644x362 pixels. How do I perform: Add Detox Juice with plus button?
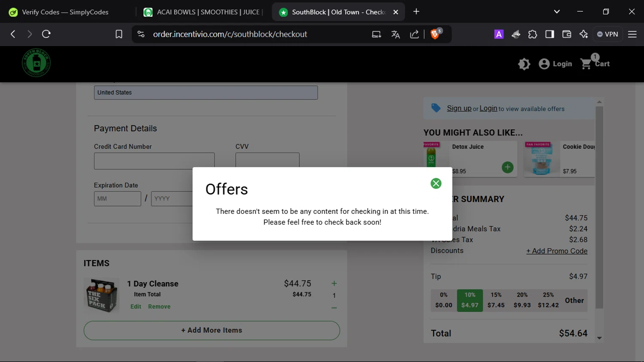coord(507,167)
